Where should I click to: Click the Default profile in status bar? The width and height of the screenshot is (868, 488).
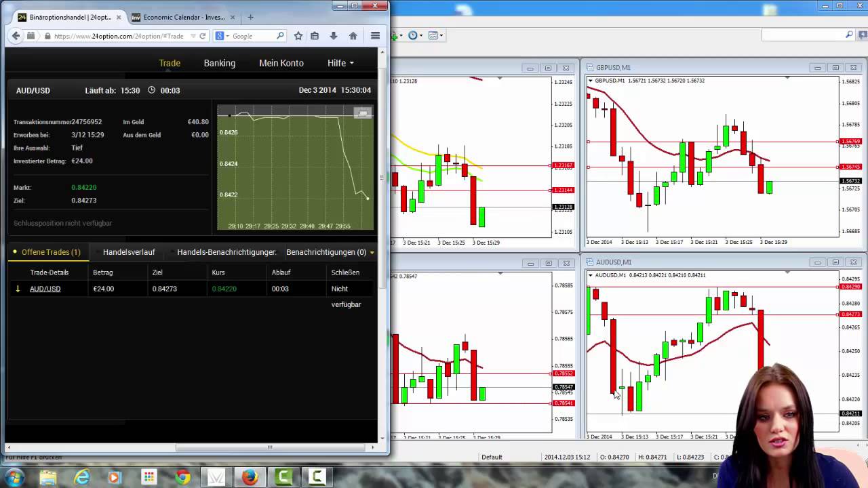click(x=492, y=457)
